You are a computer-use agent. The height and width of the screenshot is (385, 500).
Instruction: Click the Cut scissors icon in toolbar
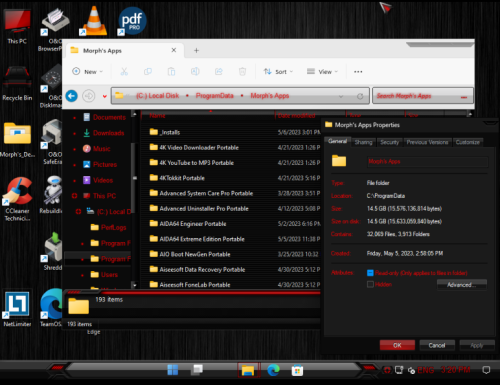pyautogui.click(x=124, y=71)
